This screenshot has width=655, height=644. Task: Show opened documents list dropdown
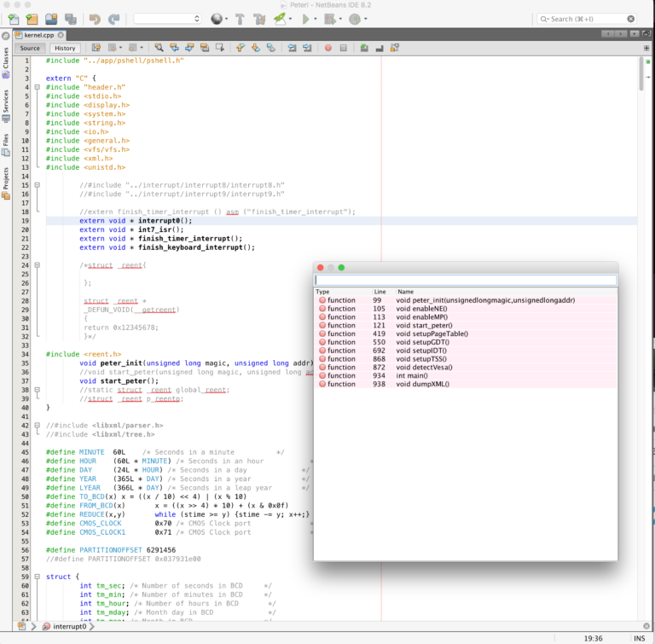(x=635, y=34)
